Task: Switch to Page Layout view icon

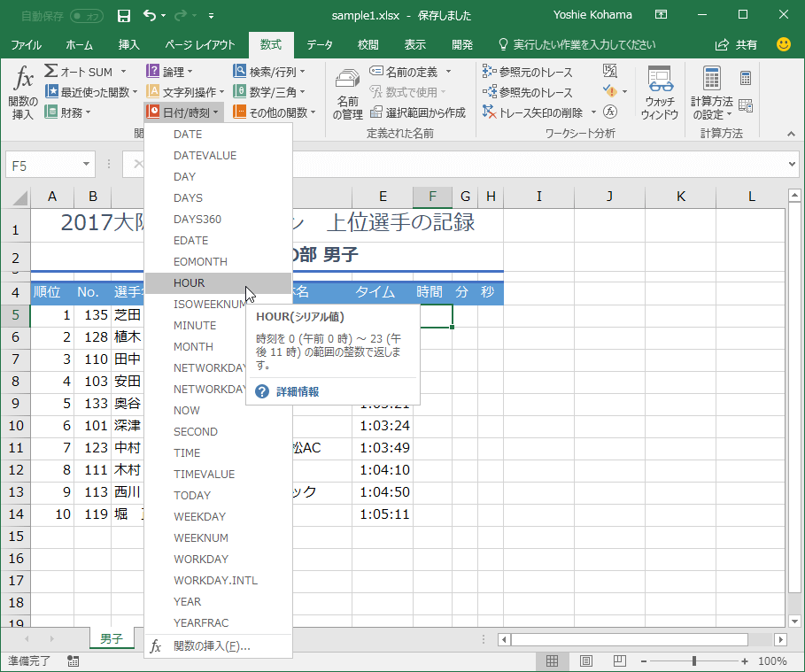Action: click(x=585, y=661)
